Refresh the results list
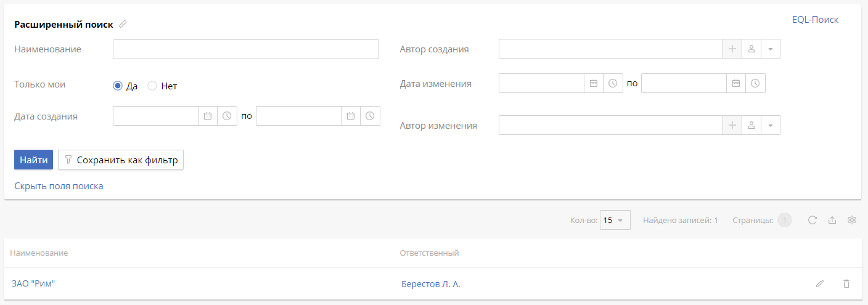 pyautogui.click(x=813, y=220)
